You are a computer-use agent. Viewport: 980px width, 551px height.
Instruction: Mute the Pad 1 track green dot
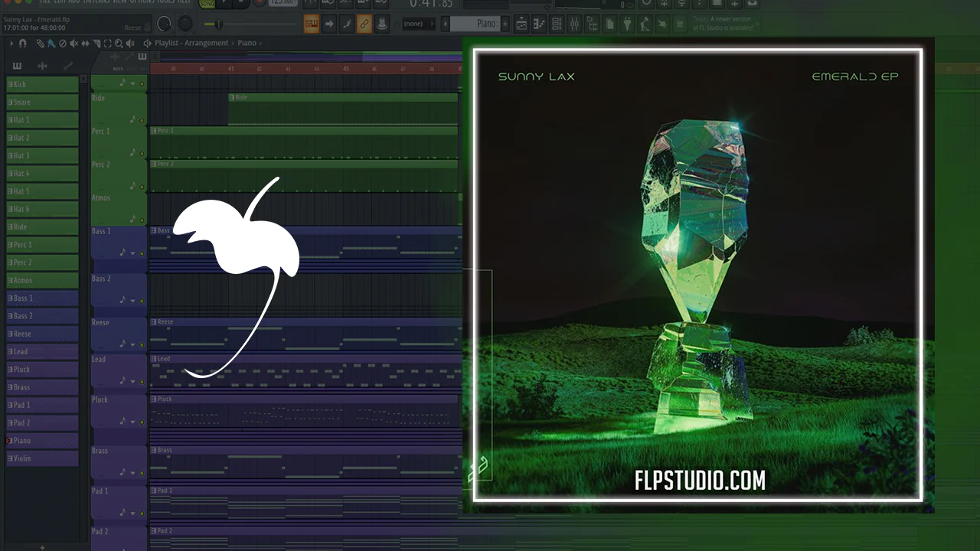click(x=142, y=514)
